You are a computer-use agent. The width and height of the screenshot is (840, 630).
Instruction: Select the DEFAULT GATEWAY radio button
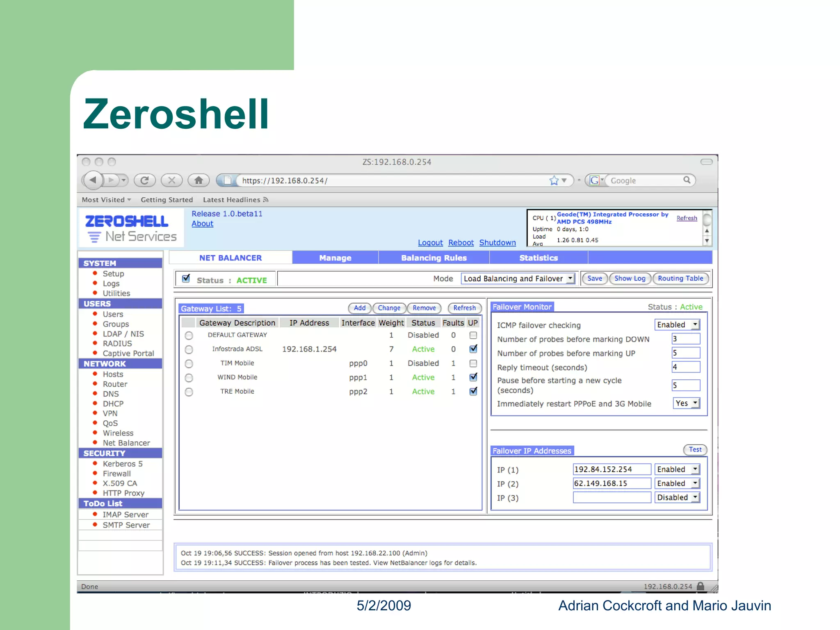point(189,336)
